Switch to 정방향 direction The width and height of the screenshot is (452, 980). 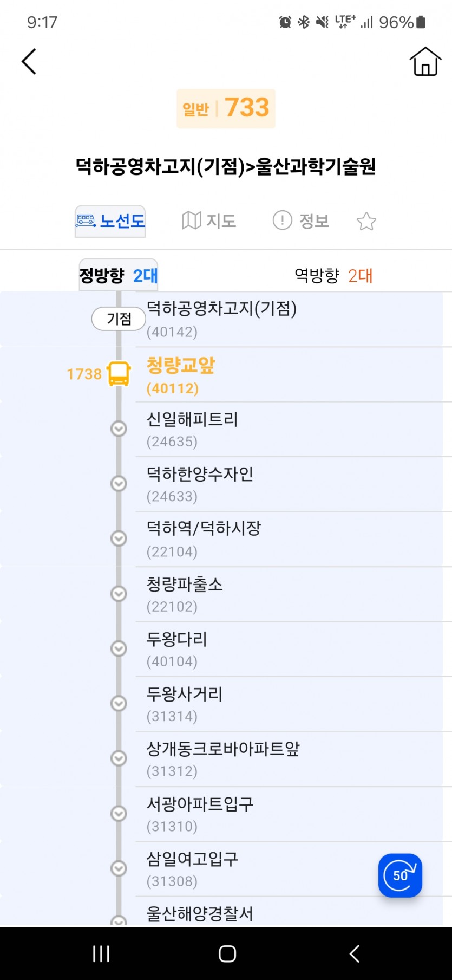118,276
